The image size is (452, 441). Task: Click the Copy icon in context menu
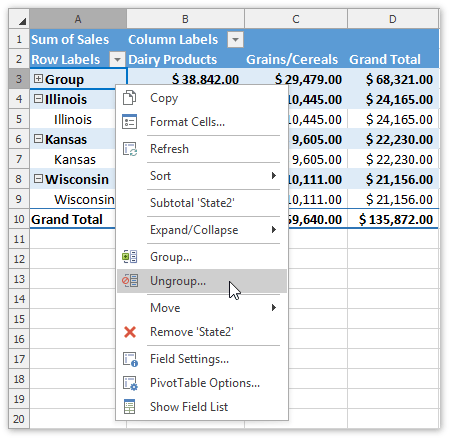pyautogui.click(x=129, y=98)
